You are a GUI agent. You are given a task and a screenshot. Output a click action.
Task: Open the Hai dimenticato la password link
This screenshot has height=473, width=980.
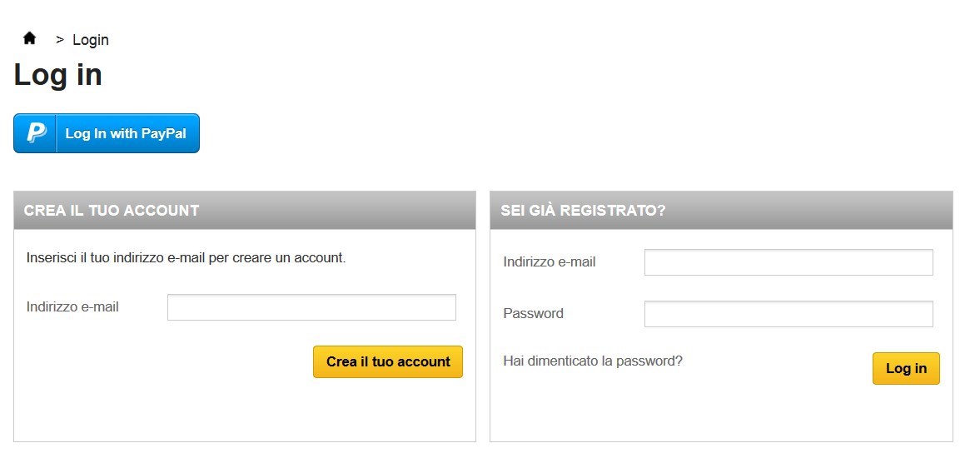click(593, 361)
